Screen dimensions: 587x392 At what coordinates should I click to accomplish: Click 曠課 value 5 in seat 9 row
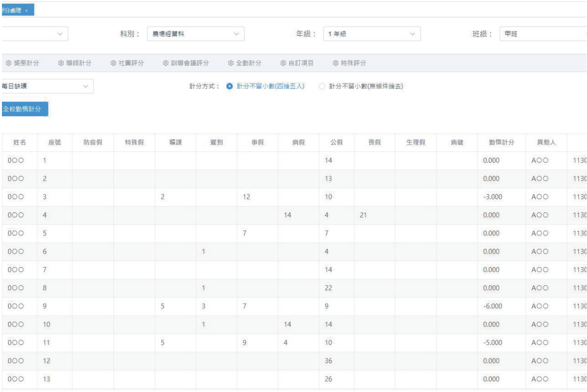[162, 306]
